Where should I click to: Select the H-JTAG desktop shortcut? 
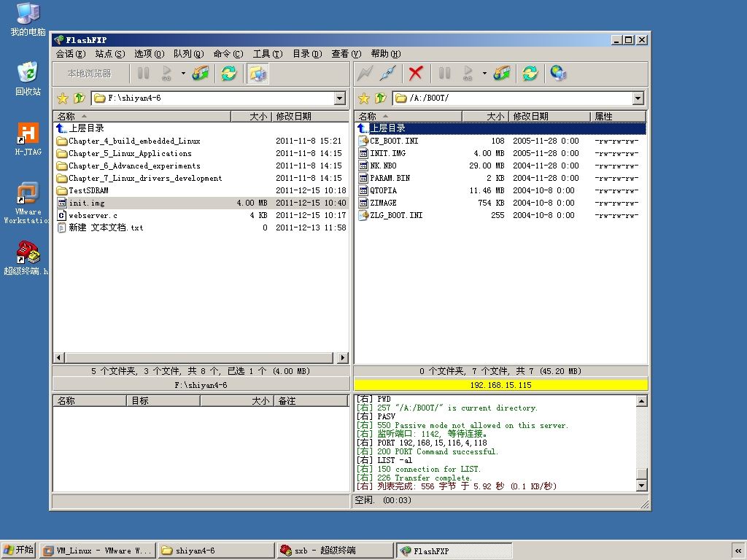coord(28,139)
